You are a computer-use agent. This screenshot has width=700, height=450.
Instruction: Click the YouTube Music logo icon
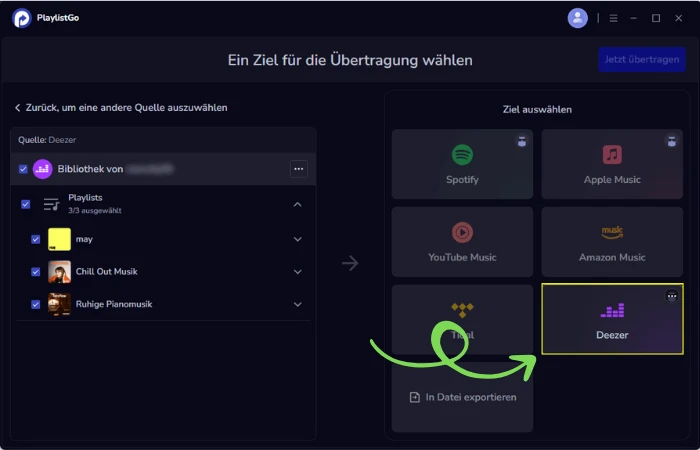pos(462,233)
